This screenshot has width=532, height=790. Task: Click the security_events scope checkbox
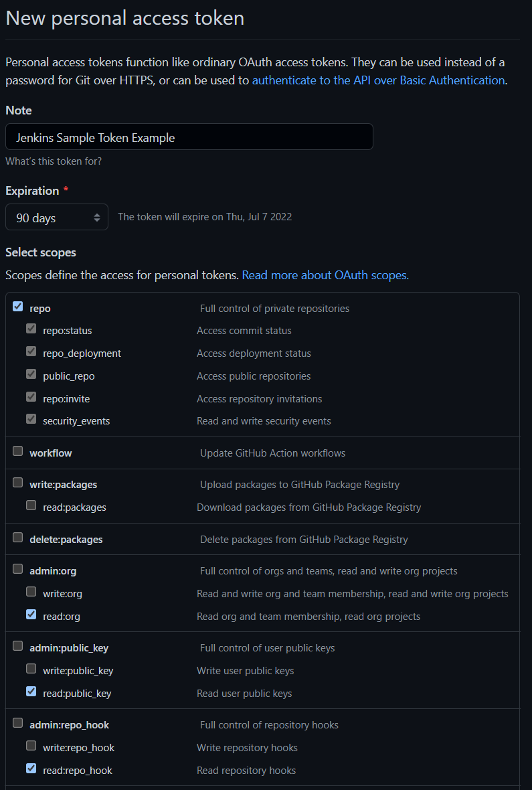tap(31, 418)
